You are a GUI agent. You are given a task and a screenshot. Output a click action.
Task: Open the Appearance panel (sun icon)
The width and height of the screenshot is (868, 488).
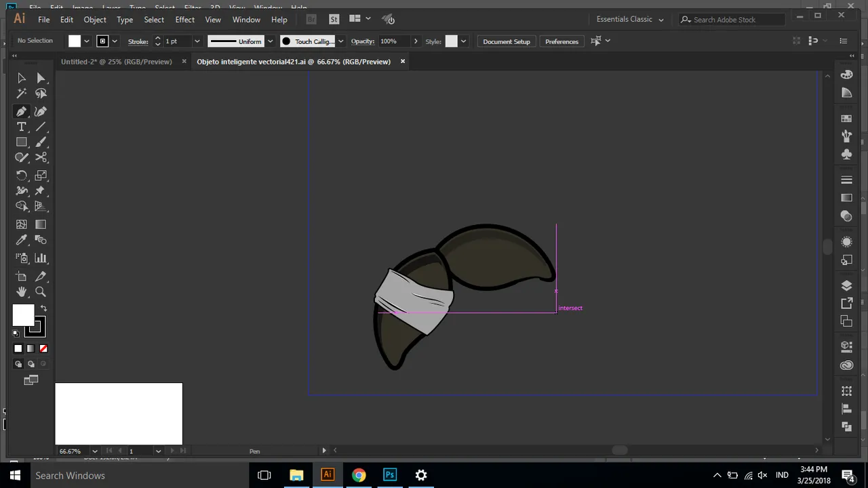point(846,242)
